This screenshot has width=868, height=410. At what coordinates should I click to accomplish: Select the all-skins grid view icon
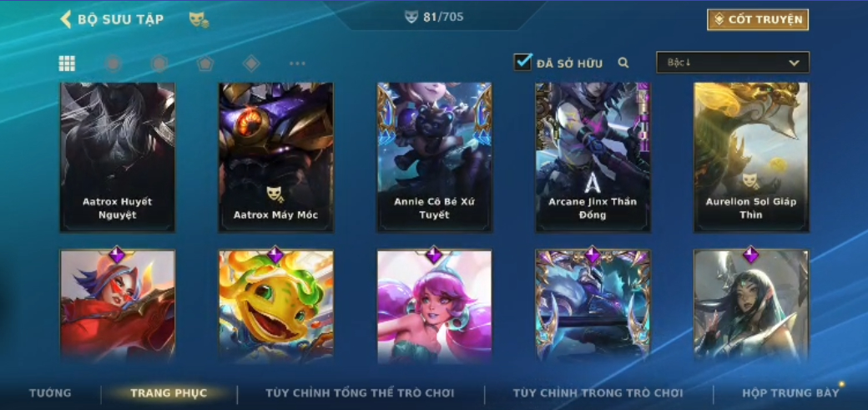tap(67, 63)
